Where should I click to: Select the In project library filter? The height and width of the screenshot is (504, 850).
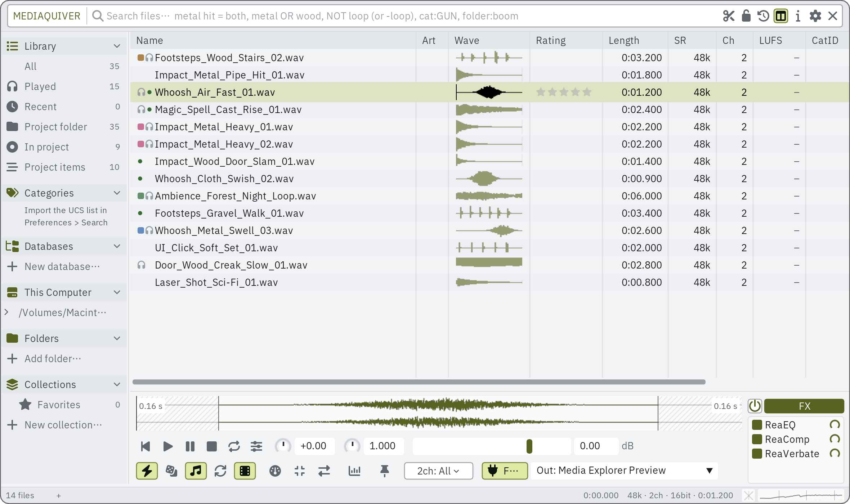click(x=63, y=147)
